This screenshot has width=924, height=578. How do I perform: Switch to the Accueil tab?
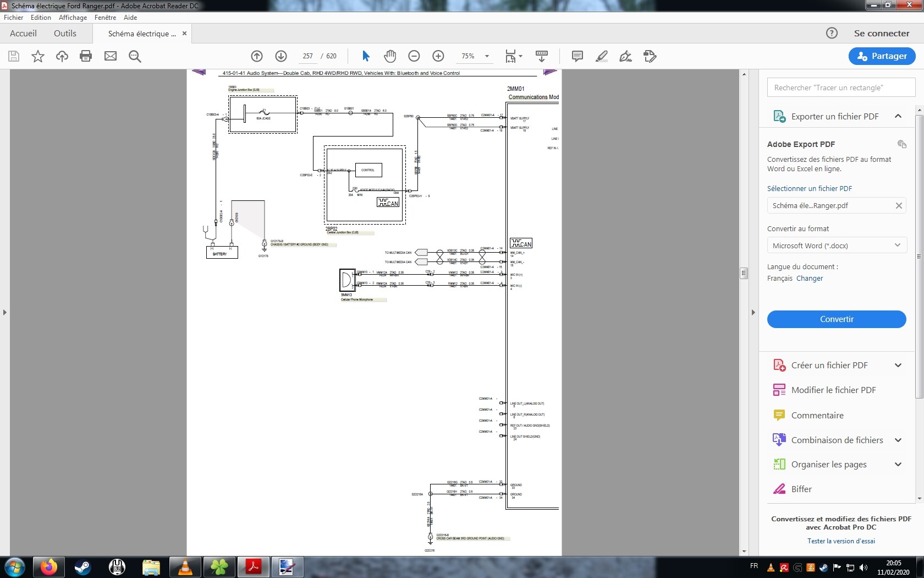(x=23, y=34)
